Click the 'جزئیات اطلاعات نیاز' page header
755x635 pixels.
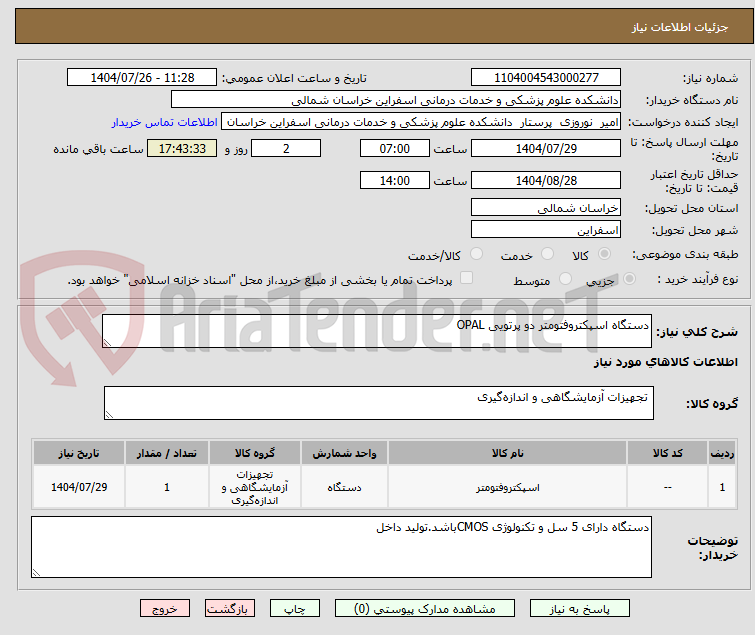click(679, 27)
